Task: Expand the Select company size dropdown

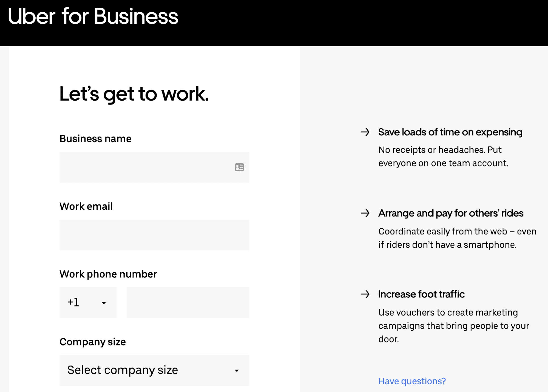Action: pos(154,370)
